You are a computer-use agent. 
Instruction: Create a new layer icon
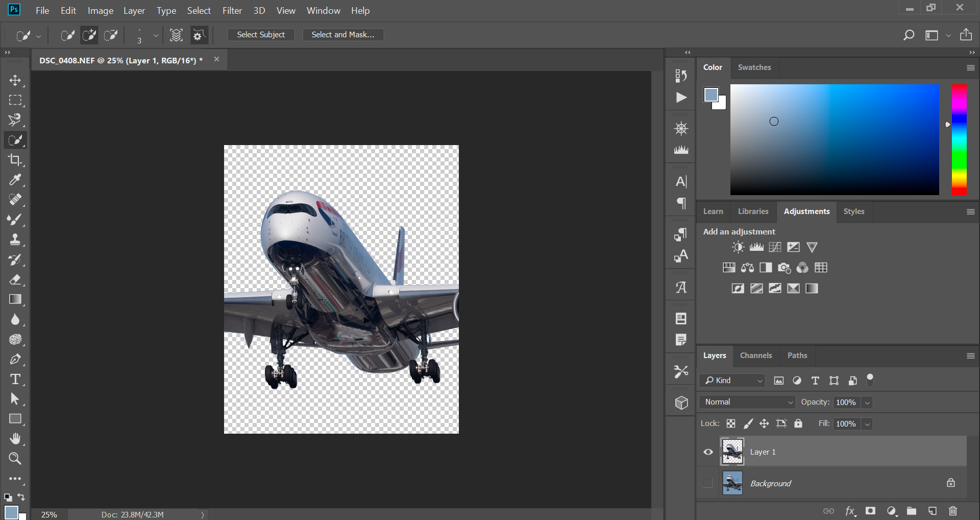pos(933,511)
